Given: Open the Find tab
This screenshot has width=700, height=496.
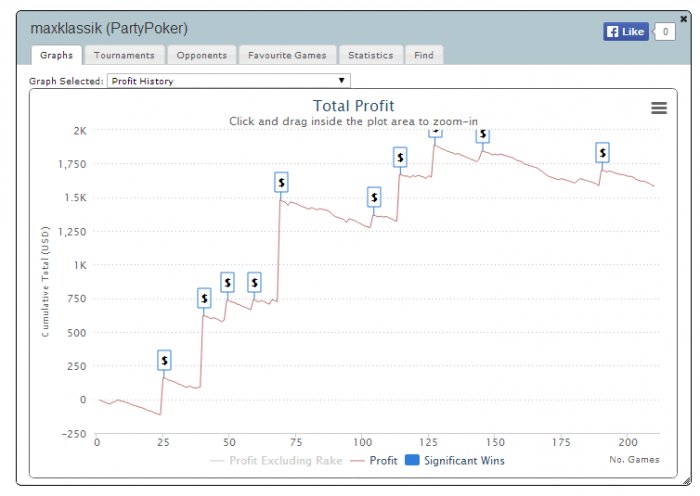Looking at the screenshot, I should (x=424, y=55).
